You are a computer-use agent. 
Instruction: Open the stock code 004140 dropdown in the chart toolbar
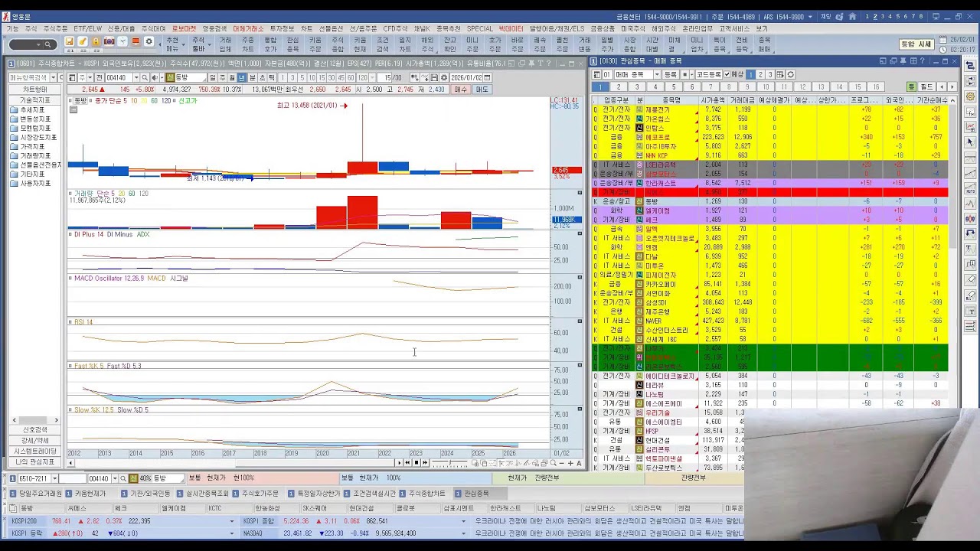137,77
